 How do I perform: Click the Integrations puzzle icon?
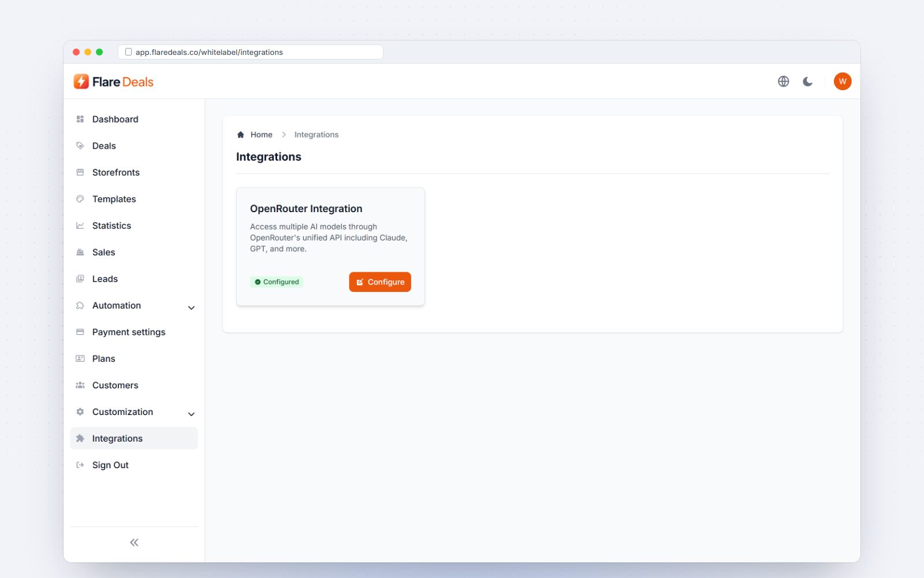[x=80, y=438]
